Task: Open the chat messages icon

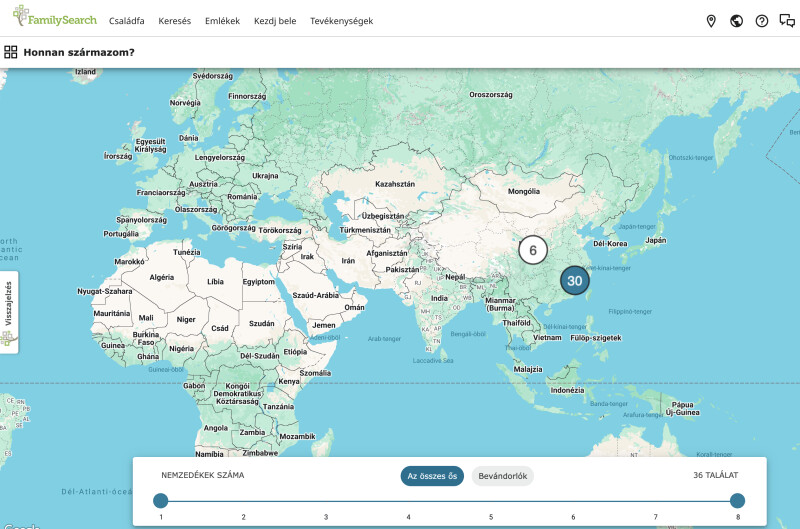Action: pyautogui.click(x=787, y=21)
